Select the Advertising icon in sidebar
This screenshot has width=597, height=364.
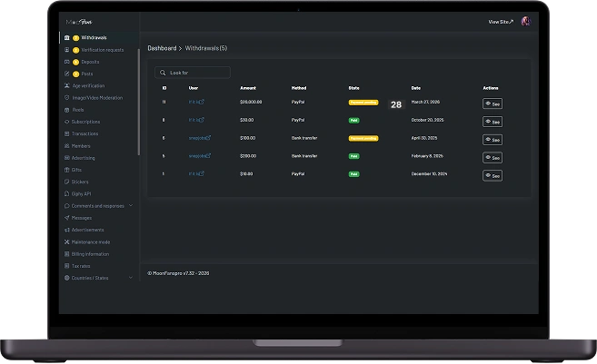67,157
